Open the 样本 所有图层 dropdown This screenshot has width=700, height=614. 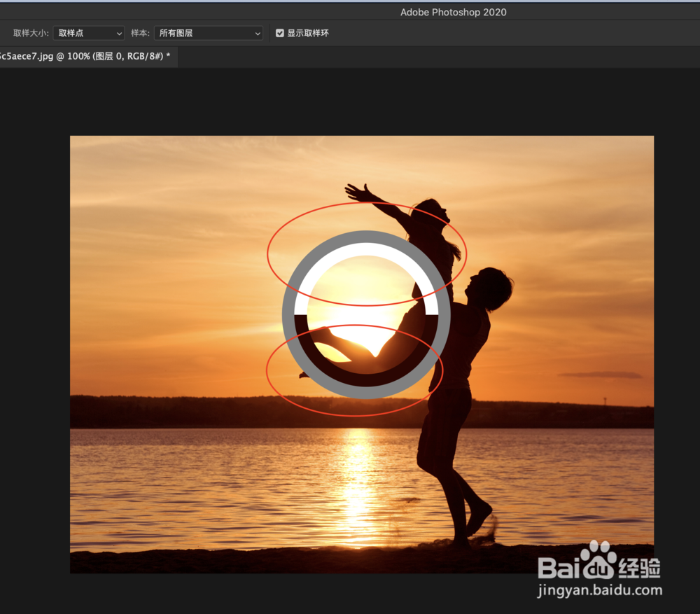[208, 33]
